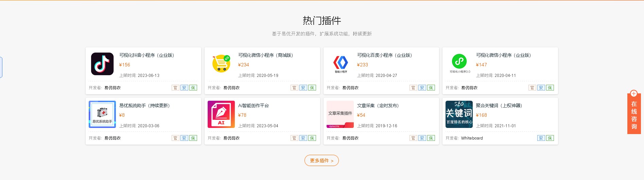644x180 pixels.
Task: Select the Baidu smart mini program icon
Action: [341, 64]
